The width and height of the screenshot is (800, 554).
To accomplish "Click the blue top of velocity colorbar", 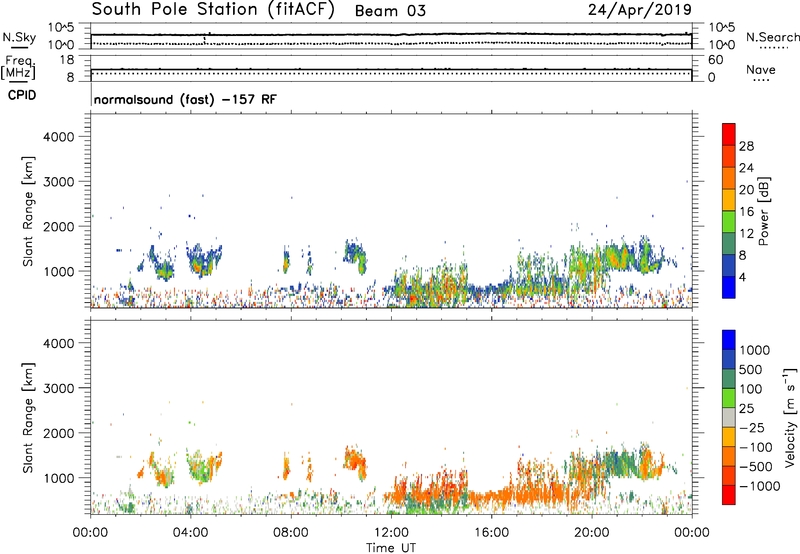I will coord(729,340).
